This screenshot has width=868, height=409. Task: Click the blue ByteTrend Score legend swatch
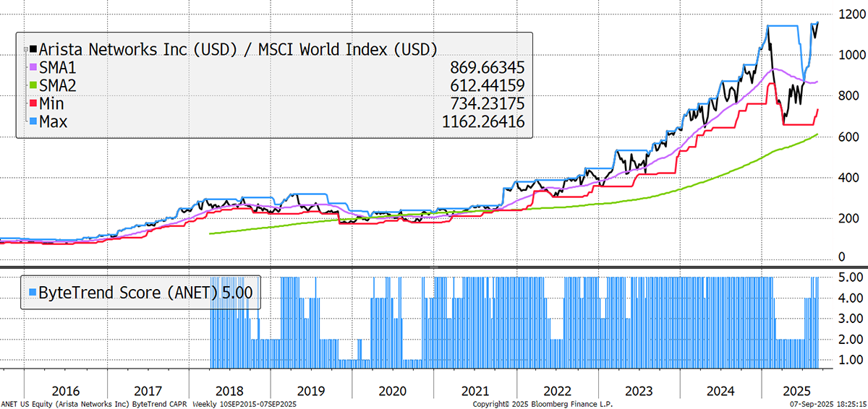[33, 292]
